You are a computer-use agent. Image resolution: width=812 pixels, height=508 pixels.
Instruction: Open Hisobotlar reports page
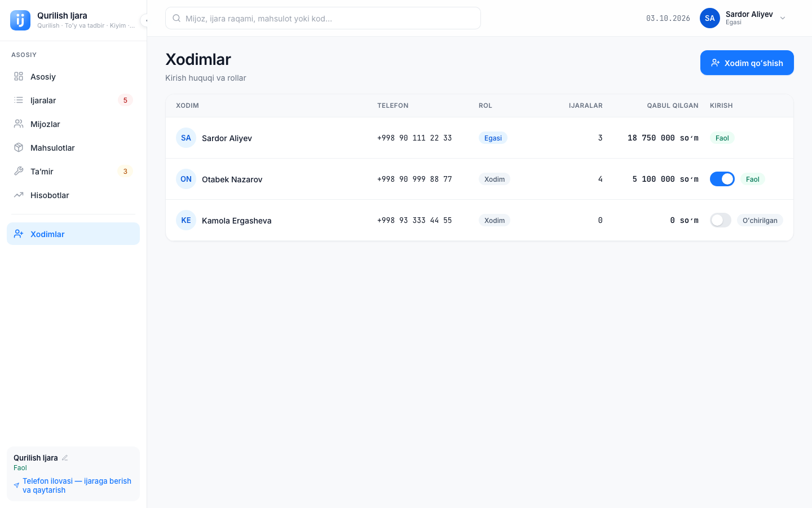73,195
